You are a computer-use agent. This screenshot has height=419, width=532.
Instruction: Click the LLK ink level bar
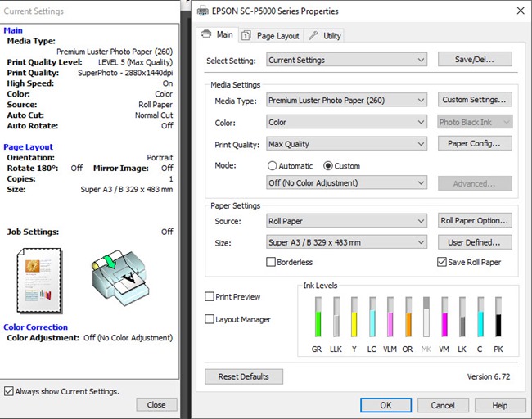tap(336, 317)
